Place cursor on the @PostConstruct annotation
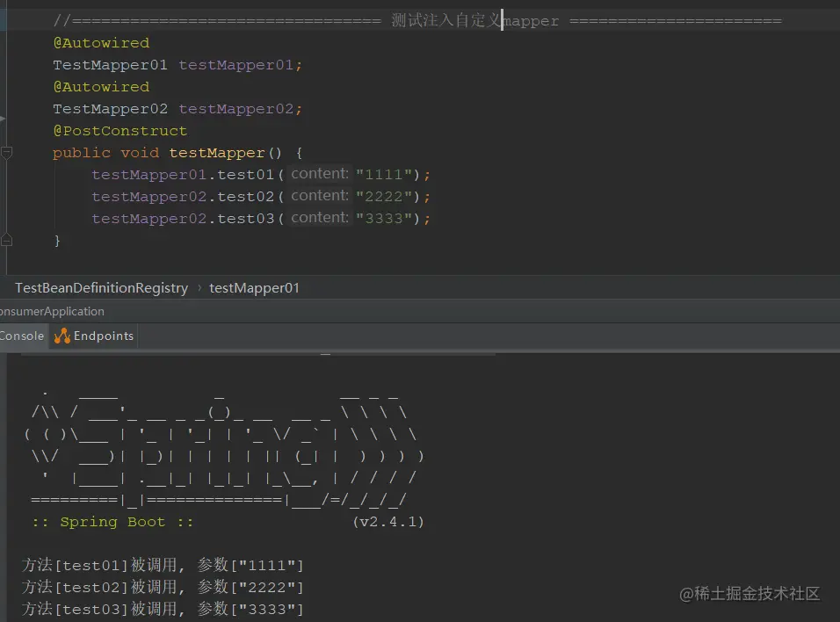This screenshot has width=840, height=622. pos(120,130)
